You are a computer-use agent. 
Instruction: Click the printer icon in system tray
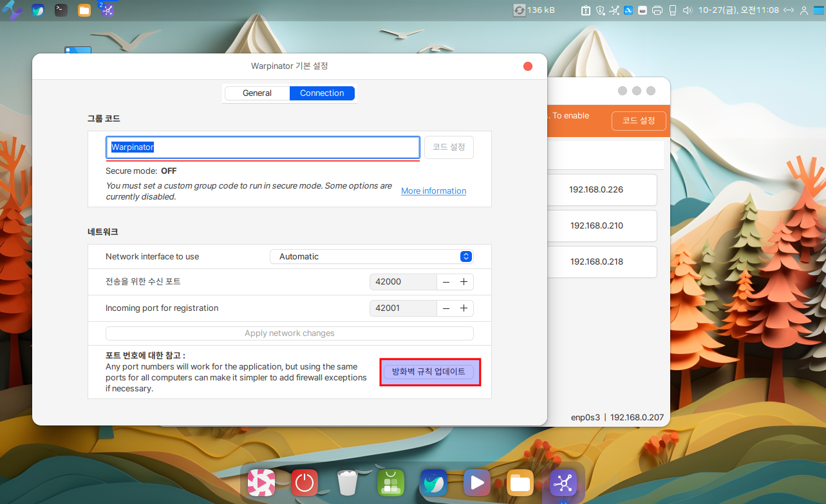[x=657, y=10]
